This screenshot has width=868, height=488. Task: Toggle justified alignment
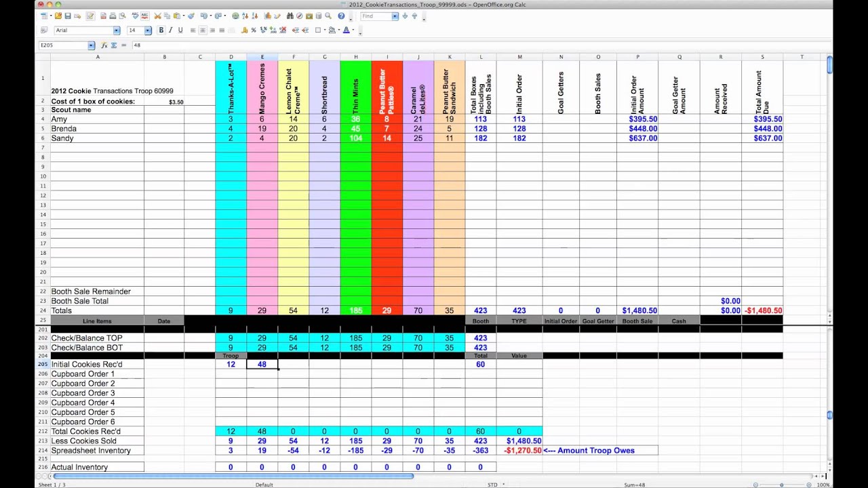pyautogui.click(x=222, y=30)
